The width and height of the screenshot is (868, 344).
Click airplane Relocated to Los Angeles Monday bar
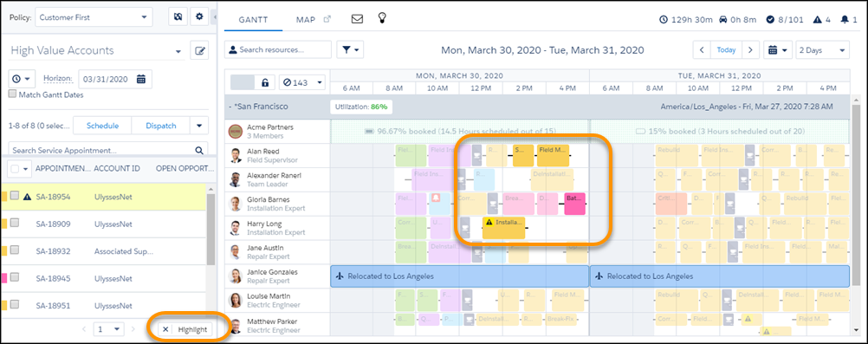(x=459, y=276)
